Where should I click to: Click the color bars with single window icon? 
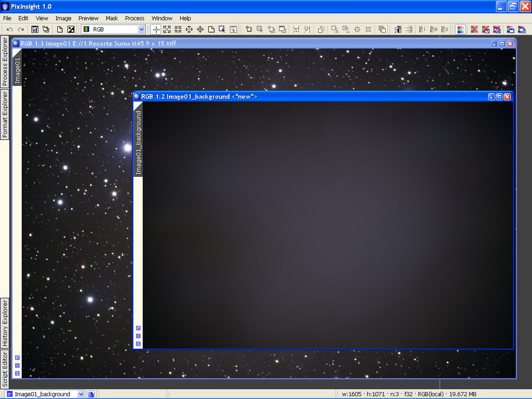click(510, 30)
